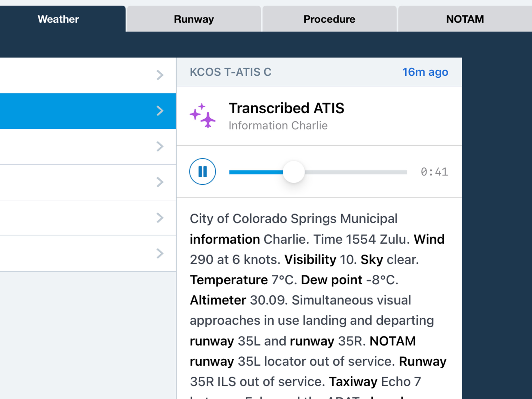Viewport: 532px width, 399px height.
Task: Click the purple sparkle airplane icon
Action: [203, 116]
